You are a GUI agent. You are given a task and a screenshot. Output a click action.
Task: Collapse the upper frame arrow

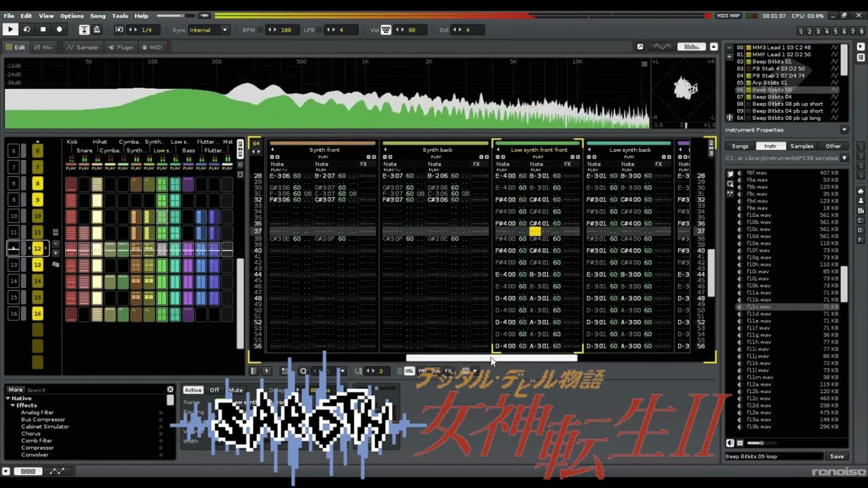click(713, 47)
